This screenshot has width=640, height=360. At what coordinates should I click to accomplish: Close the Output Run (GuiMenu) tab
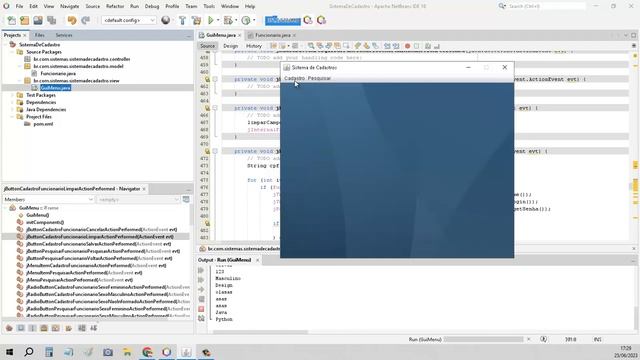[258, 260]
